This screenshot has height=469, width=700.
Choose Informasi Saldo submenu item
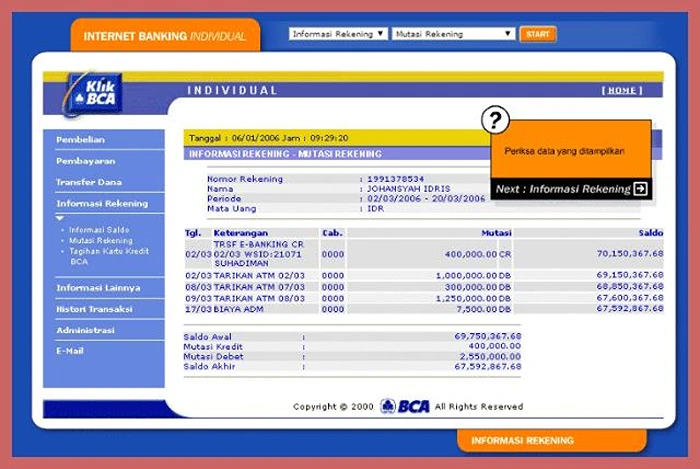99,230
